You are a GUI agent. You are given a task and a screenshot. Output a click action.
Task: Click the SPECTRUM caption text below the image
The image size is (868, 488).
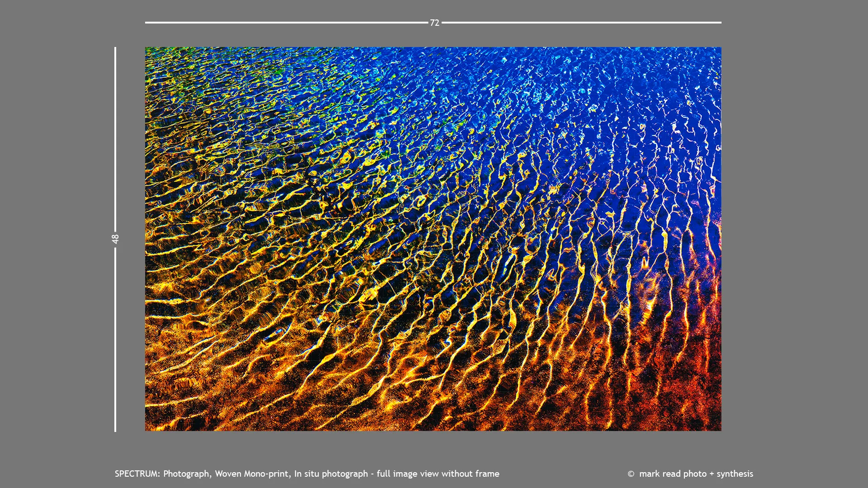[307, 474]
